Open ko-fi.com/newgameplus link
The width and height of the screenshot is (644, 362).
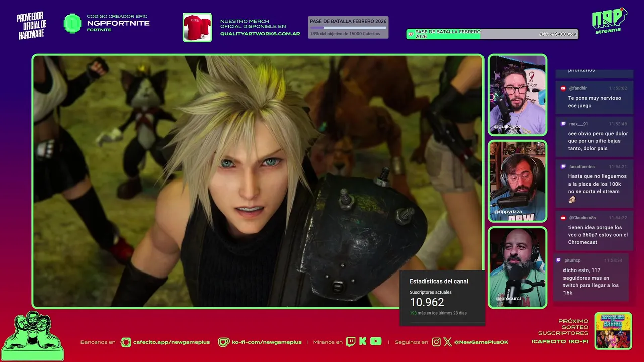click(267, 342)
